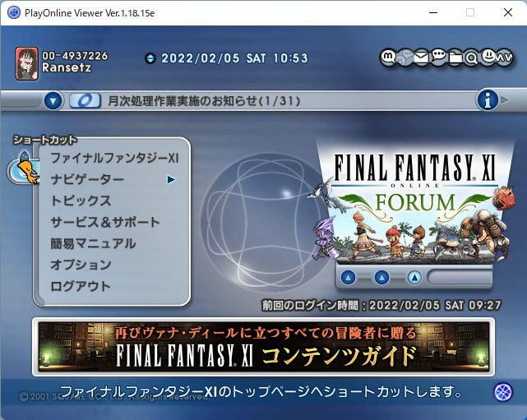Click the blue crystal orb icon bottom-right

pos(503,392)
